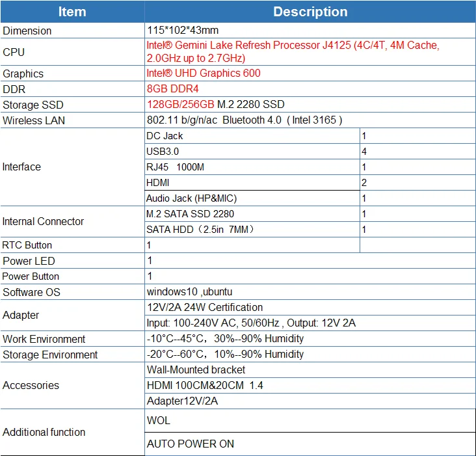Select '12V/2A 24W Certification' cell
Viewport: 476px width, 456px height.
point(310,307)
